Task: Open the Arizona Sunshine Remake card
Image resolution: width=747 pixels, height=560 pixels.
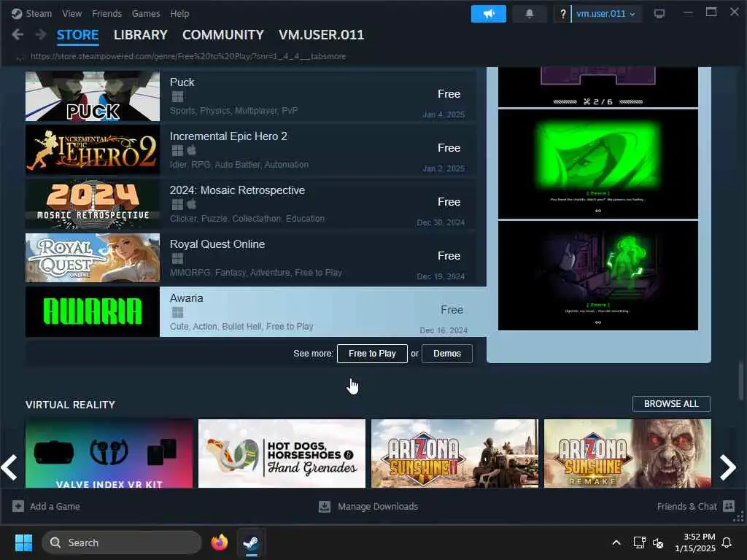Action: pos(627,454)
